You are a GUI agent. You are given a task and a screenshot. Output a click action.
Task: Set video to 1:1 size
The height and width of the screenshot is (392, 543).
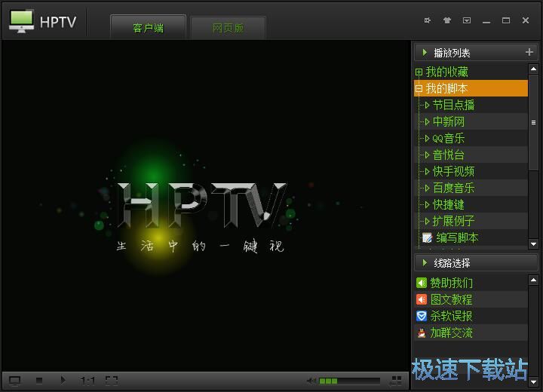(87, 381)
